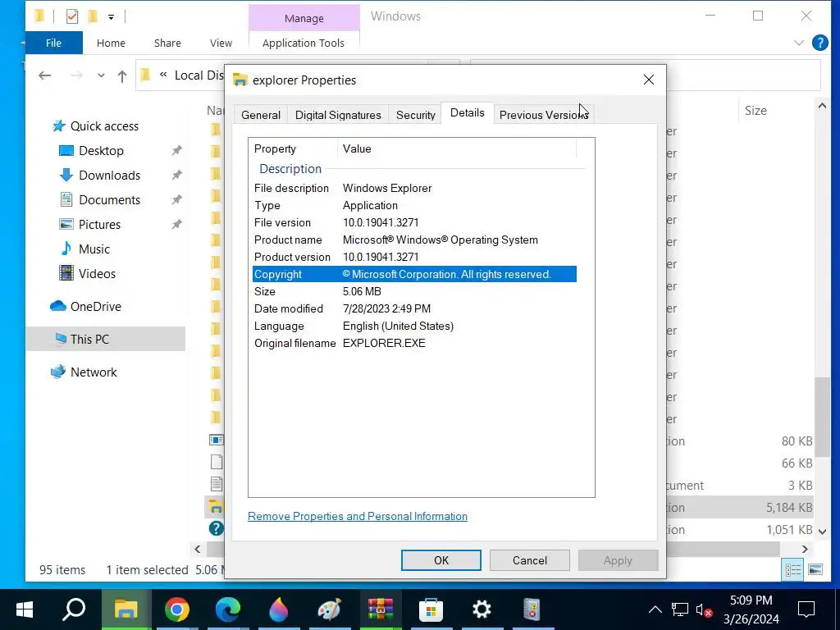Select the File version property row
This screenshot has height=630, width=840.
pos(414,222)
